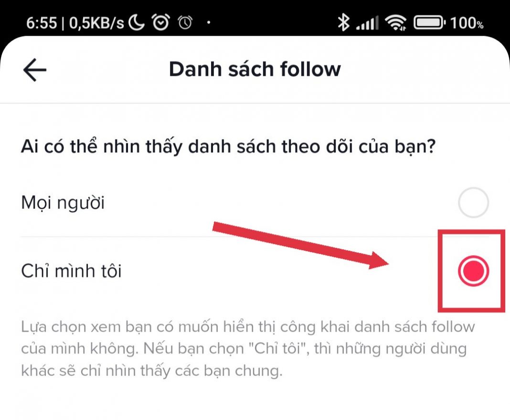Tap the cellular signal bars icon
The width and height of the screenshot is (510, 420).
tap(368, 23)
